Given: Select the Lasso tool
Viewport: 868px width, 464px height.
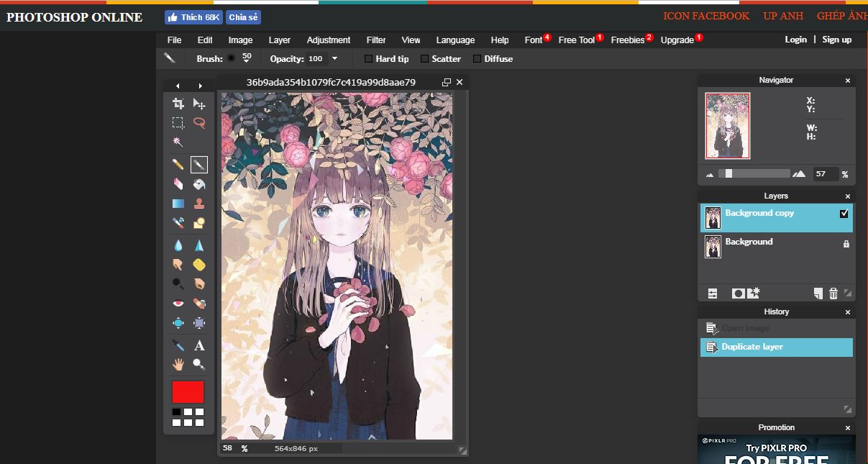Looking at the screenshot, I should [x=199, y=123].
